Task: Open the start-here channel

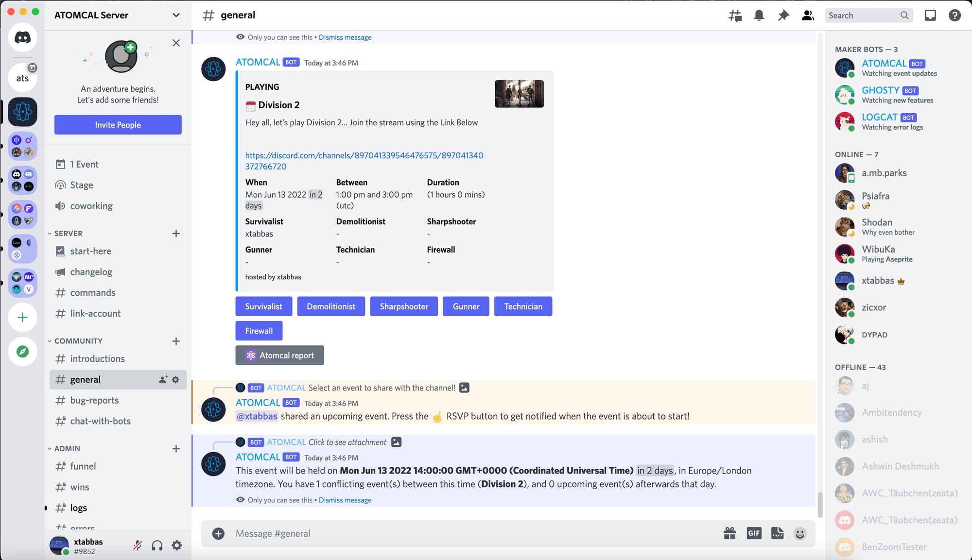Action: click(118, 251)
